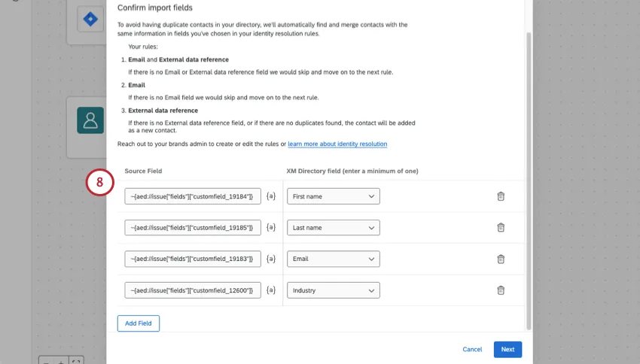The height and width of the screenshot is (364, 640).
Task: Delete the Email field row
Action: pos(501,259)
